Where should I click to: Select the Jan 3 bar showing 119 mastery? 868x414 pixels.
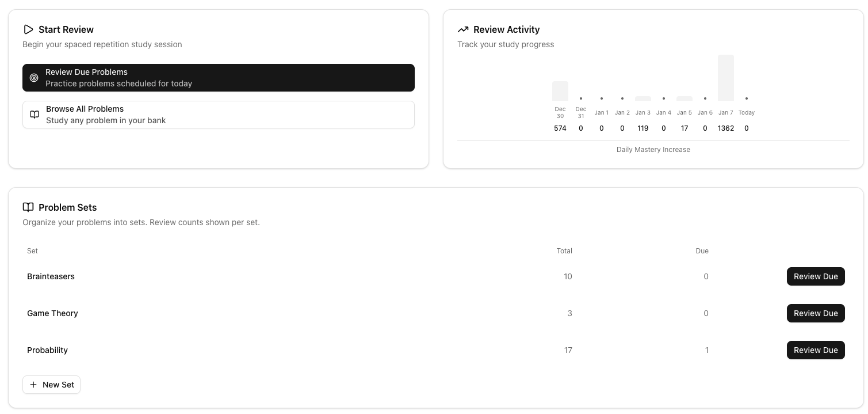click(x=643, y=98)
